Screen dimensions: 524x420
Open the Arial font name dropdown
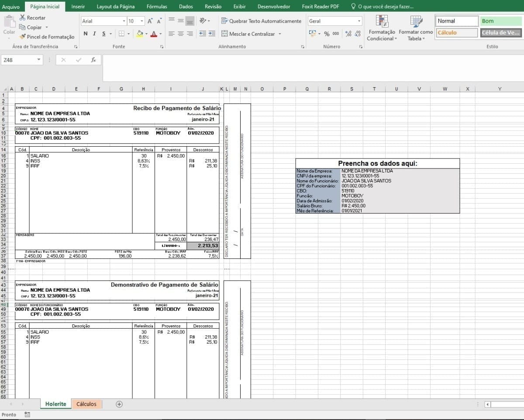(124, 21)
